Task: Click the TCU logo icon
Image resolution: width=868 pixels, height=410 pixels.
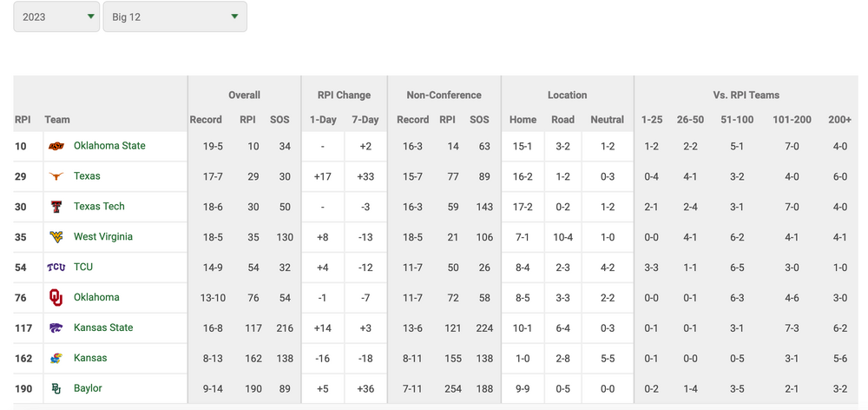Action: tap(56, 268)
